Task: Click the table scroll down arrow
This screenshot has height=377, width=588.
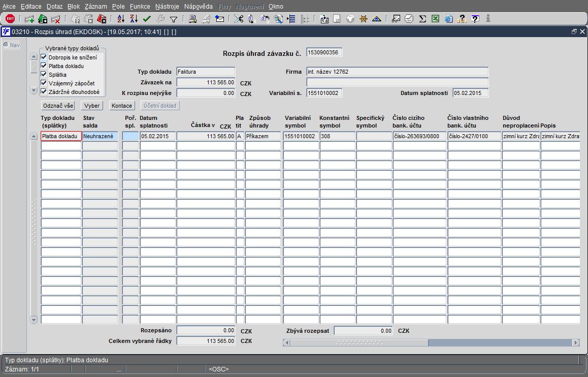Action: point(34,320)
